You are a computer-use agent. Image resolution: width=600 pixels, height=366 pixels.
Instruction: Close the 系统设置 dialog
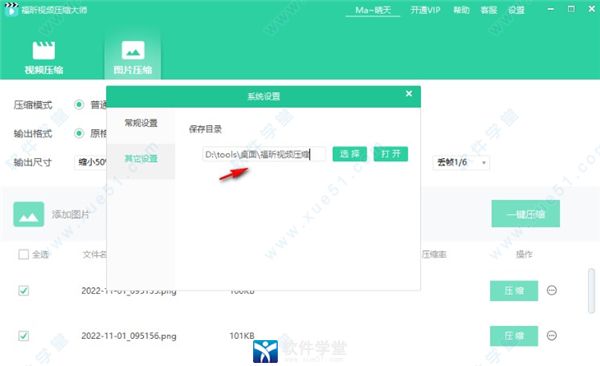[x=409, y=94]
